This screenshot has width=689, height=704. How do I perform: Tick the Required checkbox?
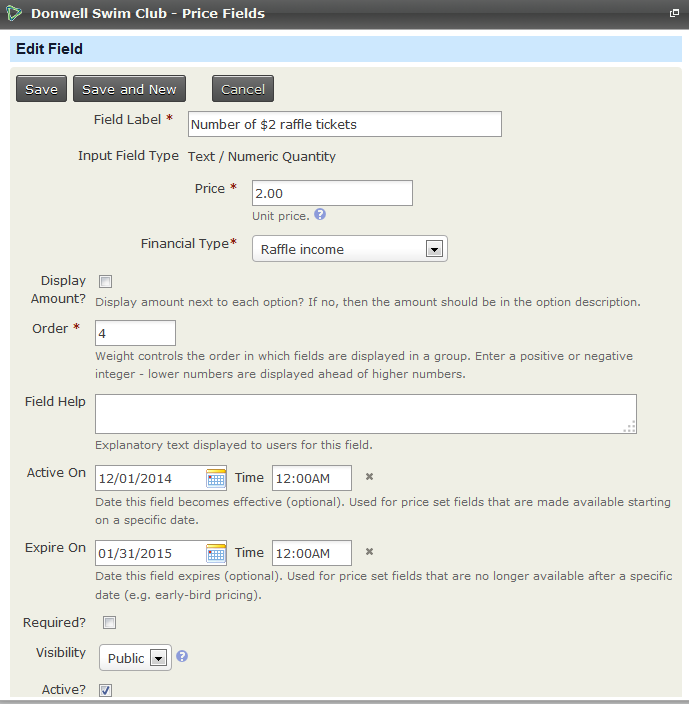tap(110, 623)
